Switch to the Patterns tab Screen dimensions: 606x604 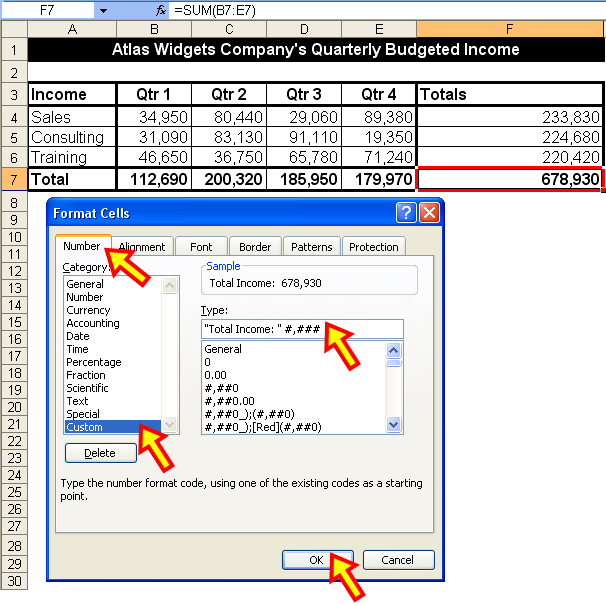pos(312,247)
